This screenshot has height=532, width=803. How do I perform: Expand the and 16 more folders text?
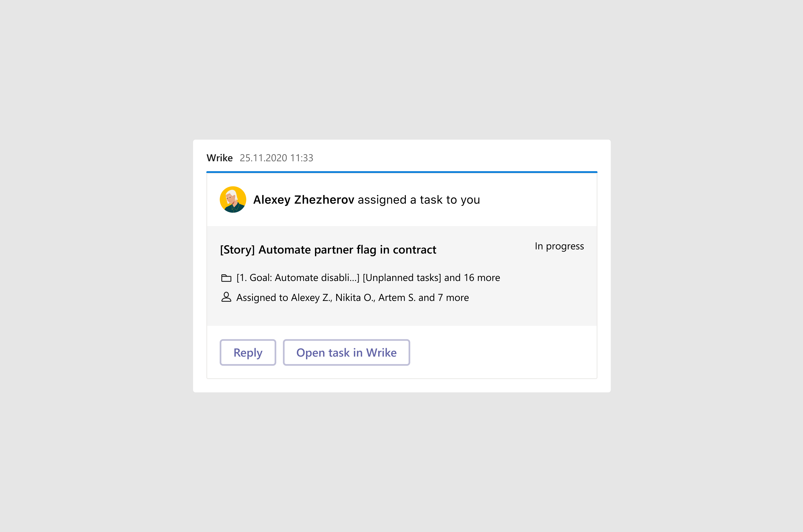pyautogui.click(x=472, y=278)
